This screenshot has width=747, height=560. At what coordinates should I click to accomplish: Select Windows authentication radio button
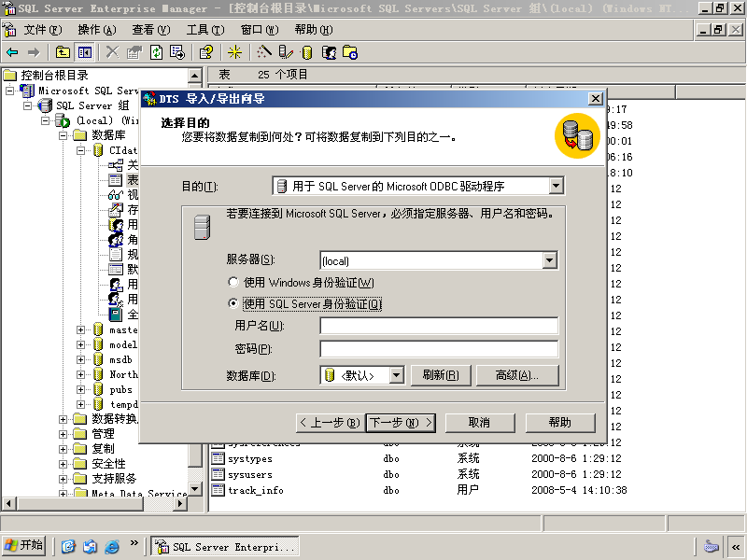coord(233,282)
